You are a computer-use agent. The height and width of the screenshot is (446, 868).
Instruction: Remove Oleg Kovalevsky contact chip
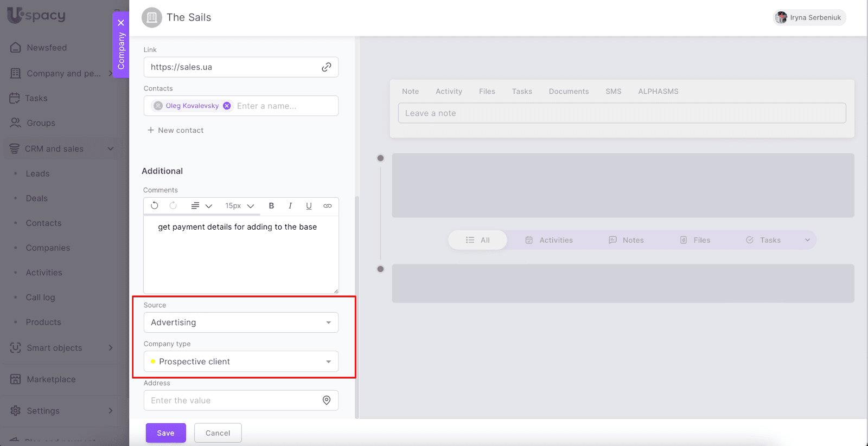[x=227, y=106]
